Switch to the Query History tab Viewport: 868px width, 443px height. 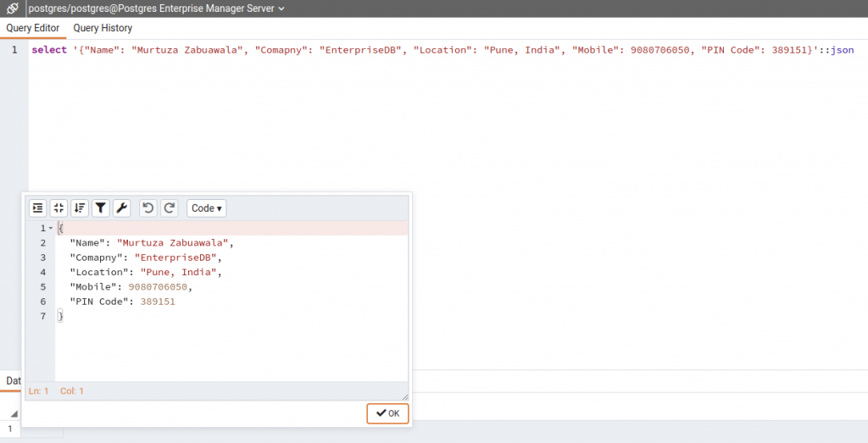[103, 28]
